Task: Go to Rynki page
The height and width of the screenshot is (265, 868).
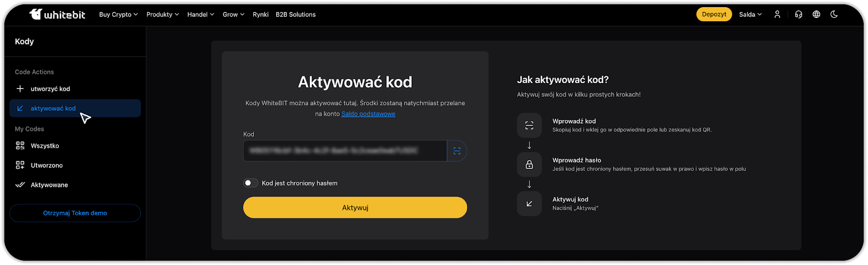Action: [260, 15]
